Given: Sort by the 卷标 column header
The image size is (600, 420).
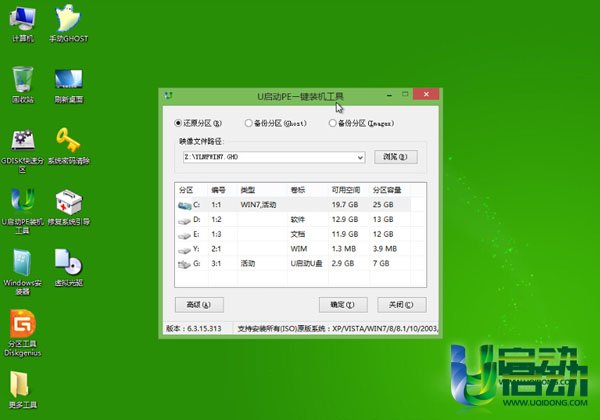Looking at the screenshot, I should coord(298,190).
